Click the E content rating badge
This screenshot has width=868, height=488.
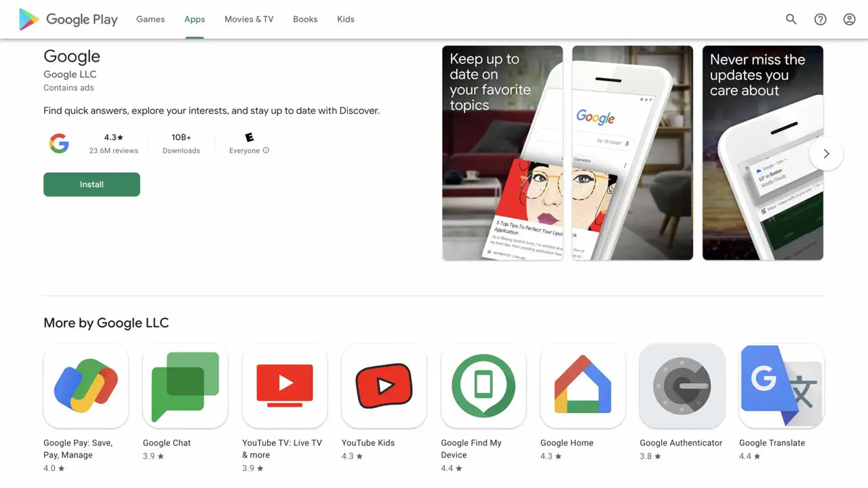tap(250, 138)
